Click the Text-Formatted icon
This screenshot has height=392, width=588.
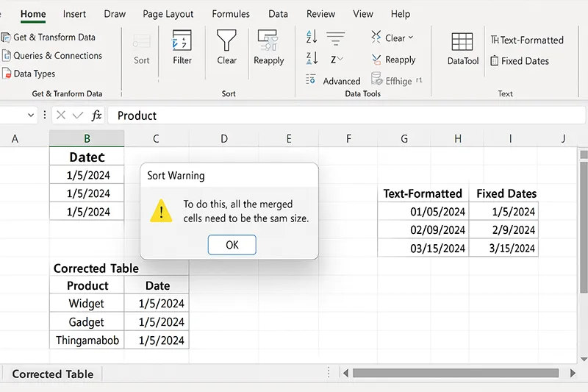click(x=495, y=40)
